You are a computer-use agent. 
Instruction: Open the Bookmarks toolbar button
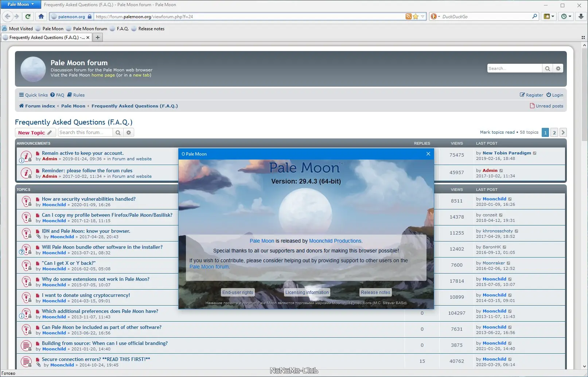[546, 16]
